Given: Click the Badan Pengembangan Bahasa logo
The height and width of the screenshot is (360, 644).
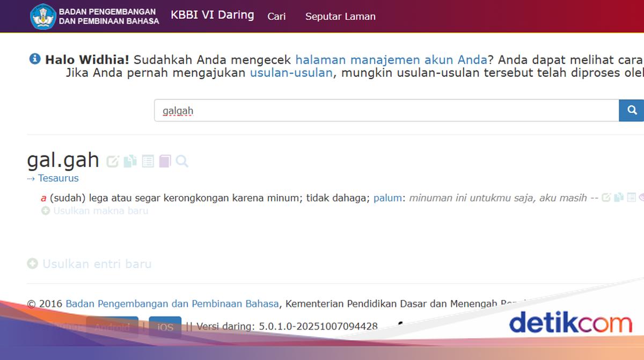Looking at the screenshot, I should point(42,16).
